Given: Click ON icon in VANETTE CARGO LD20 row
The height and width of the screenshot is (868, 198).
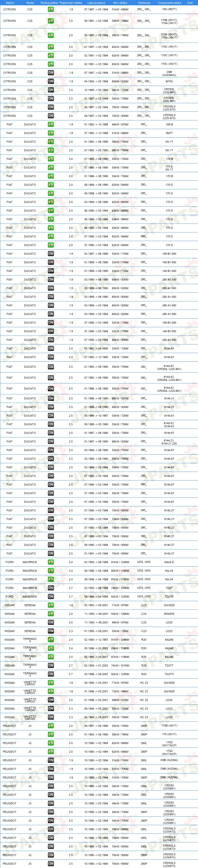Looking at the screenshot, I should tap(50, 700).
